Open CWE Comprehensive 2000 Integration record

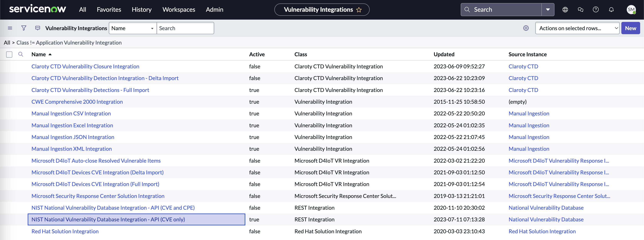click(77, 102)
